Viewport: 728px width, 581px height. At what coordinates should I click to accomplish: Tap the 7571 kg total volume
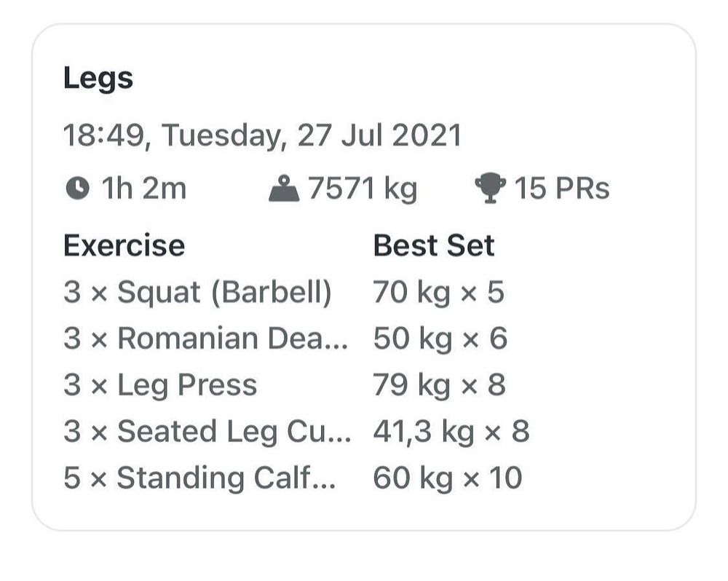(363, 189)
